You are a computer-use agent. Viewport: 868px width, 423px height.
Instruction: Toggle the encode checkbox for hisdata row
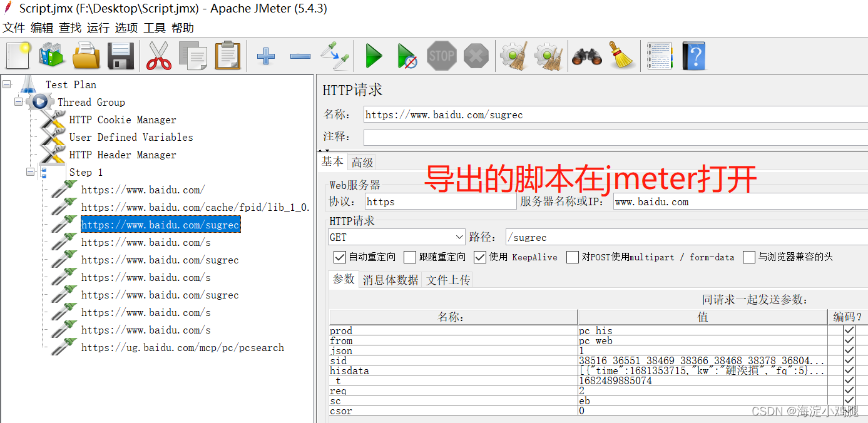[x=849, y=370]
